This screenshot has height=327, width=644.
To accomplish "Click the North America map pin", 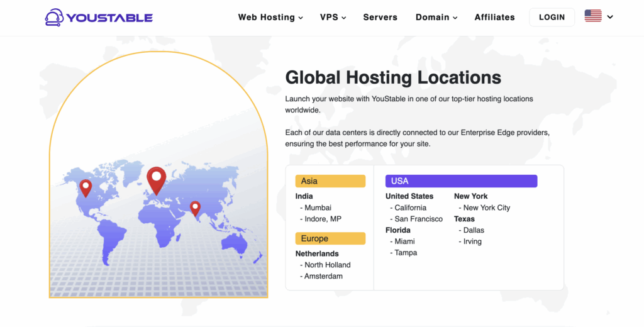I will [86, 188].
